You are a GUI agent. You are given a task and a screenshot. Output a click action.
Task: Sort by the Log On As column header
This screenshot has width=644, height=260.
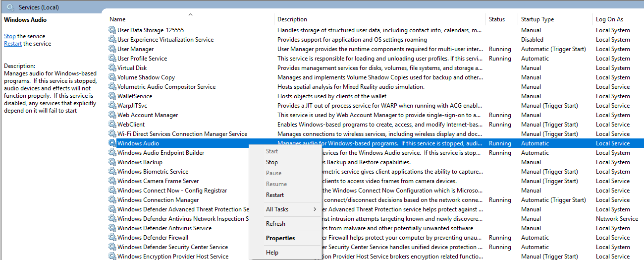tap(609, 19)
